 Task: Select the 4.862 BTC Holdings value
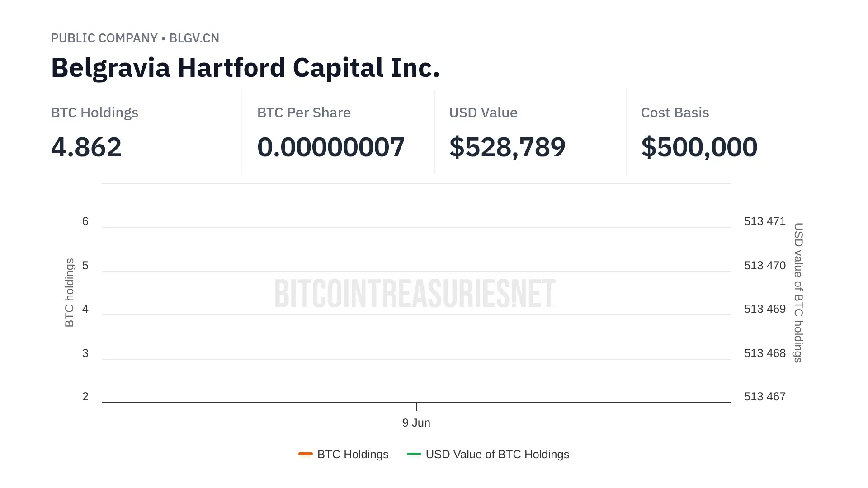coord(86,147)
